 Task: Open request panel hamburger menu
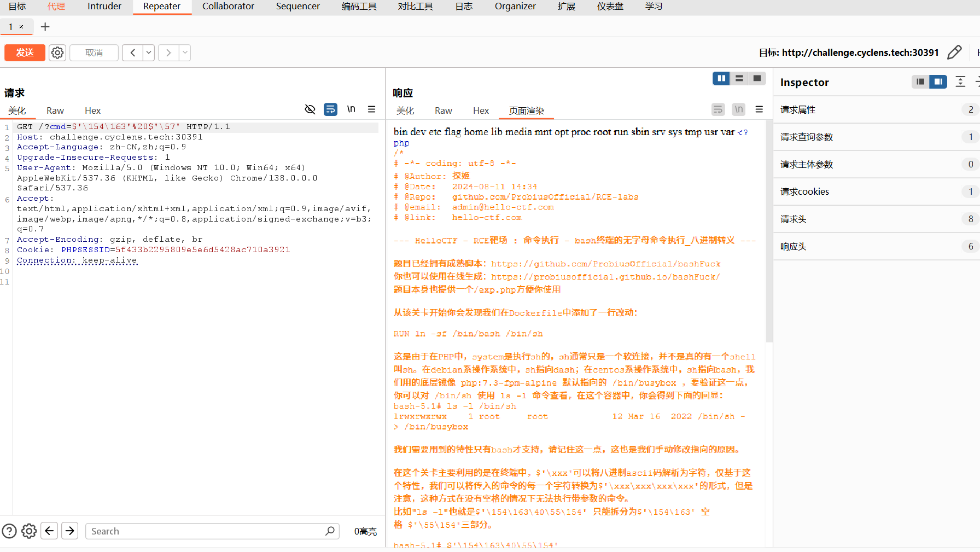coord(372,109)
